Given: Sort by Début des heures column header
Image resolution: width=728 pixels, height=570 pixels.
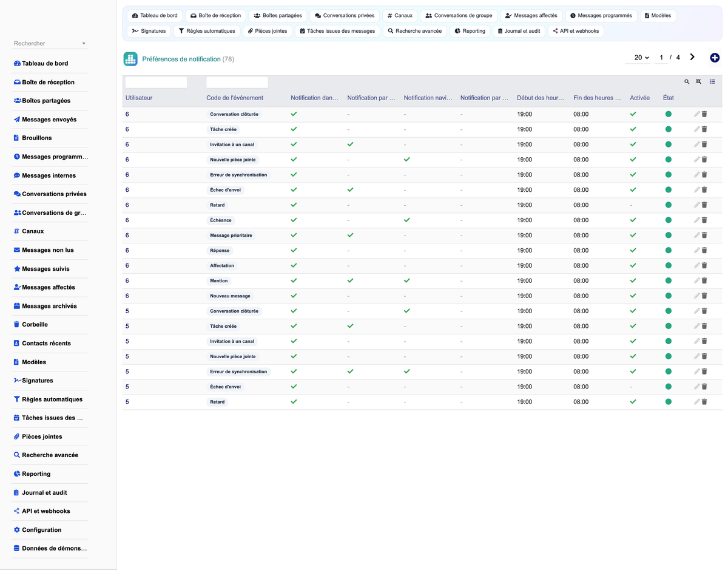Looking at the screenshot, I should 541,98.
